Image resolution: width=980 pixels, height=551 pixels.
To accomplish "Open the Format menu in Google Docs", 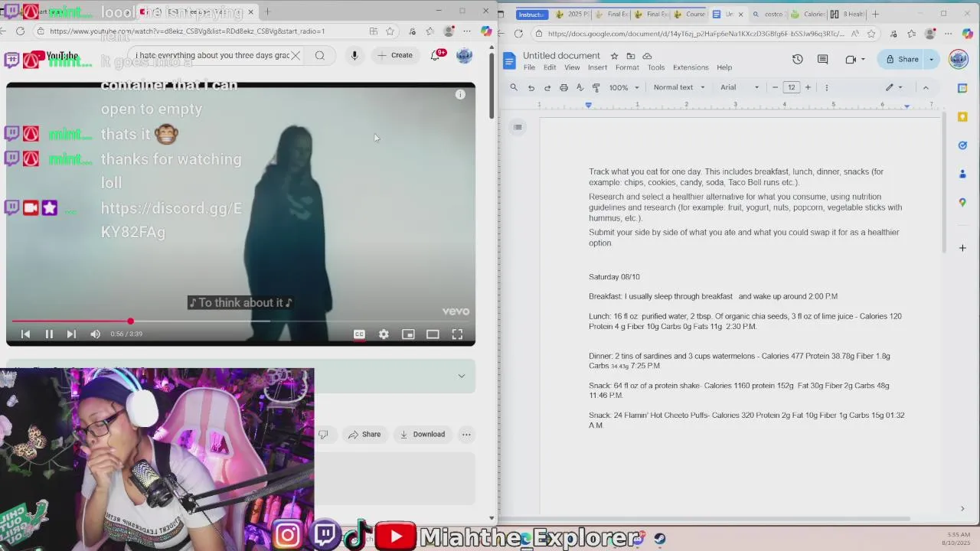I will (627, 67).
